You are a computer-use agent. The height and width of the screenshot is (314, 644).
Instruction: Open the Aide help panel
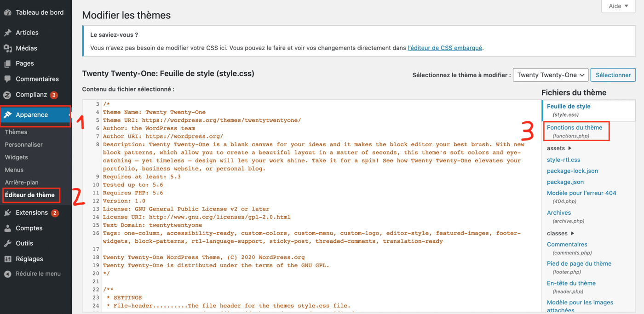[618, 6]
